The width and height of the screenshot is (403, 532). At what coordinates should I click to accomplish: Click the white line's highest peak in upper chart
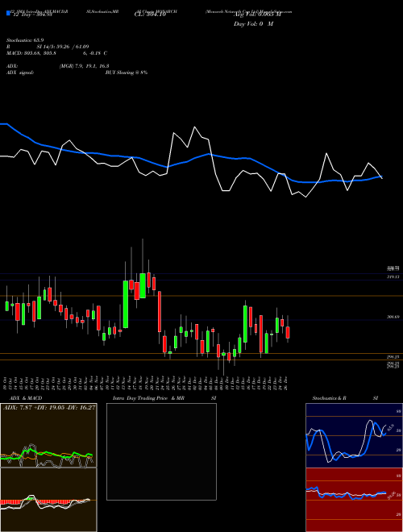click(195, 127)
